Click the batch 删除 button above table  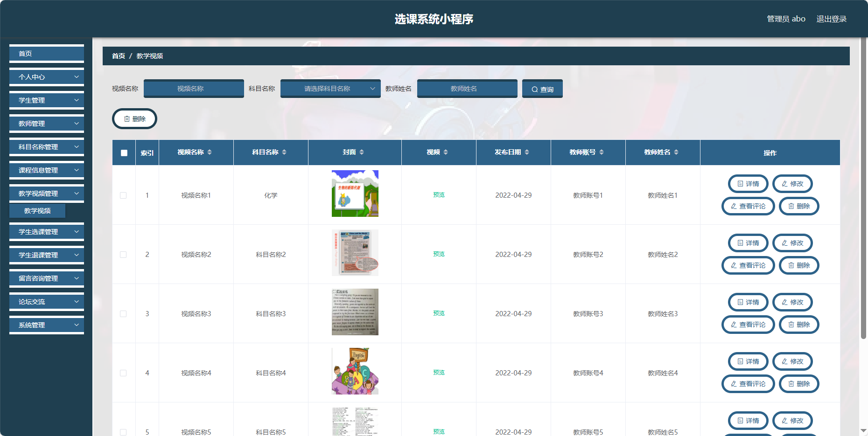click(x=134, y=119)
